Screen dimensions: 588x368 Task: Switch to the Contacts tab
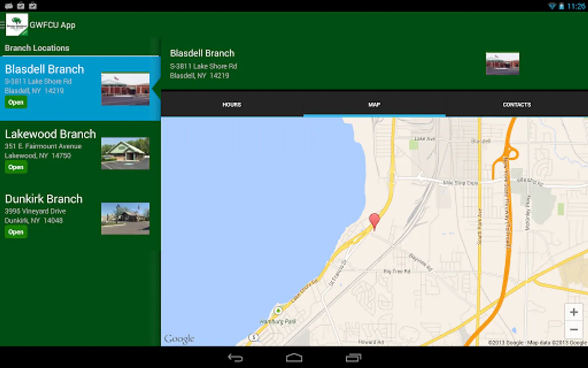517,105
